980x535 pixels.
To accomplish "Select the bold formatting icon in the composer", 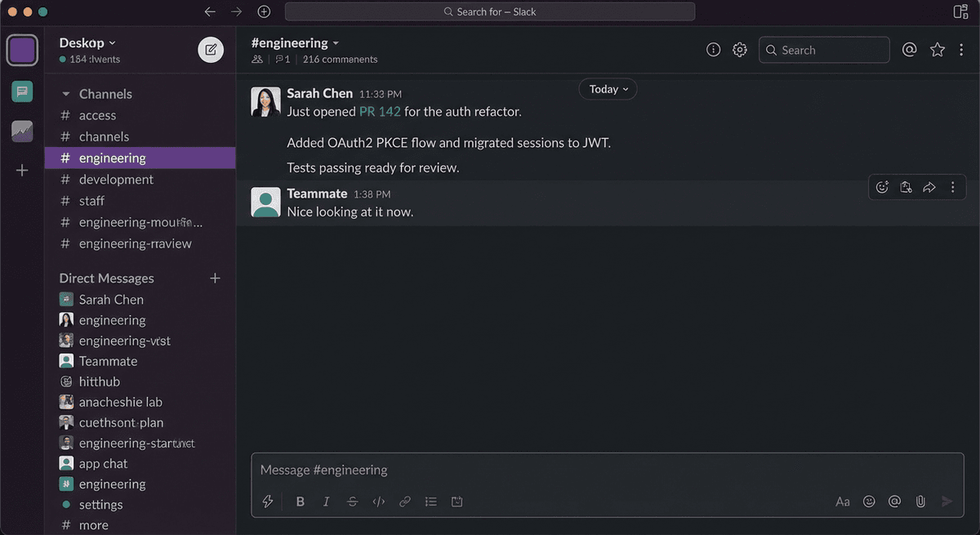I will (300, 501).
